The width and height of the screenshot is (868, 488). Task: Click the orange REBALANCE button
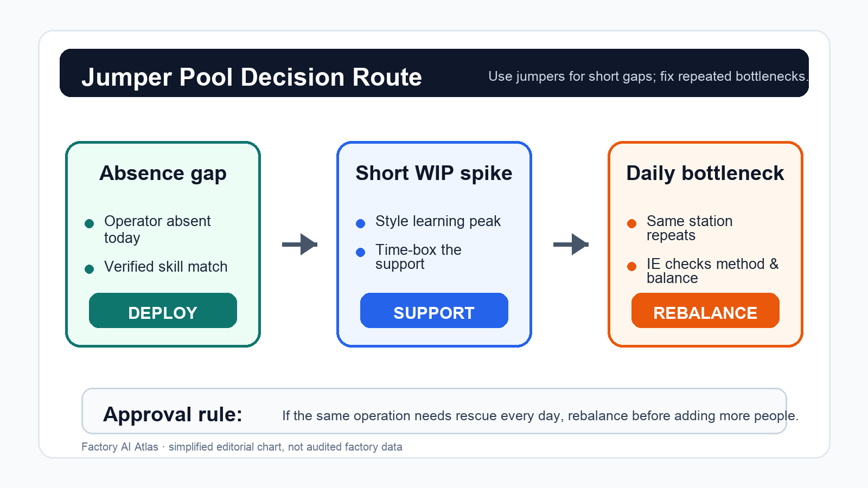click(x=705, y=310)
